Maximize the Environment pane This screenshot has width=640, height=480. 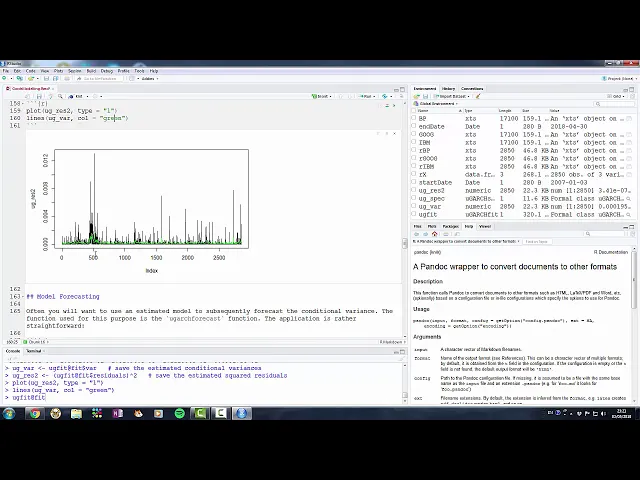coord(632,89)
